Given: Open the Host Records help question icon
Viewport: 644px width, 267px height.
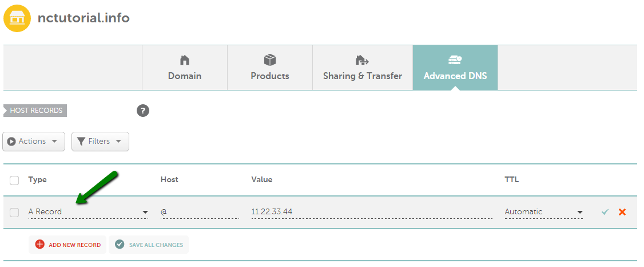Looking at the screenshot, I should [143, 111].
